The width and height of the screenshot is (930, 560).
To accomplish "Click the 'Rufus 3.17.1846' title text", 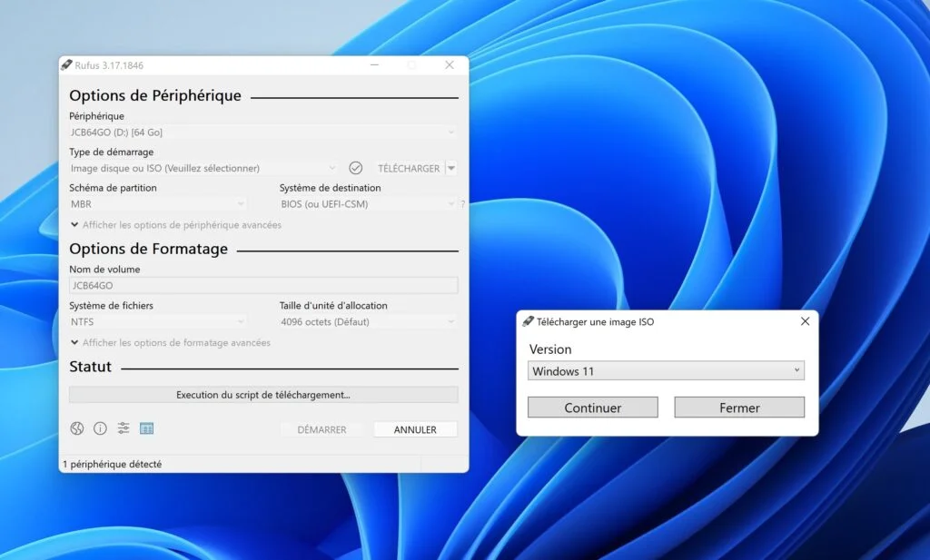I will point(109,65).
